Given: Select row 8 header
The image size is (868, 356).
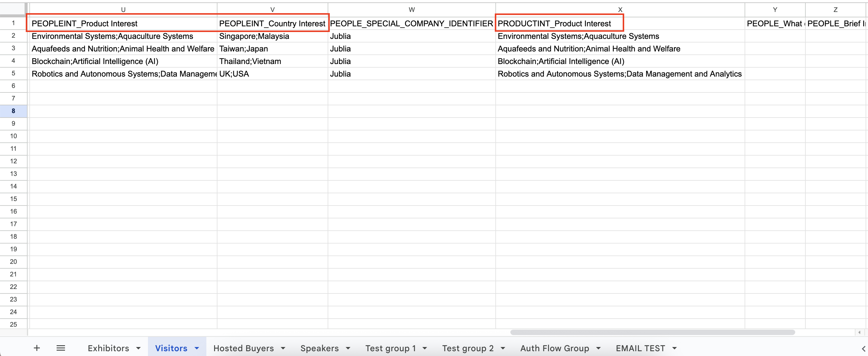Looking at the screenshot, I should (x=13, y=111).
